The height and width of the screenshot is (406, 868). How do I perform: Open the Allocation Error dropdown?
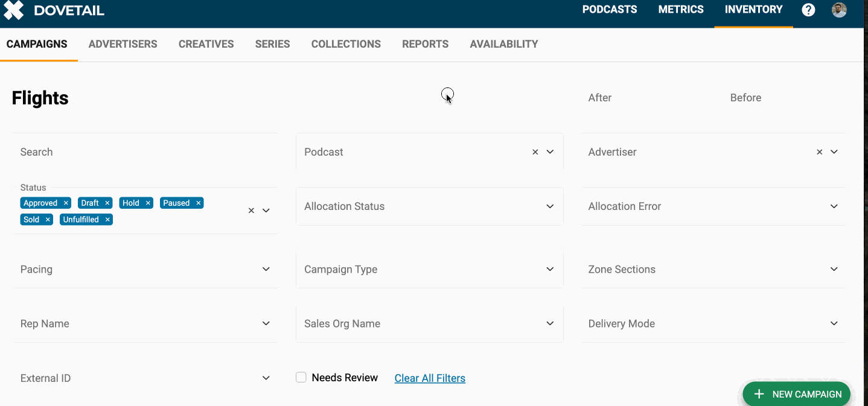713,206
